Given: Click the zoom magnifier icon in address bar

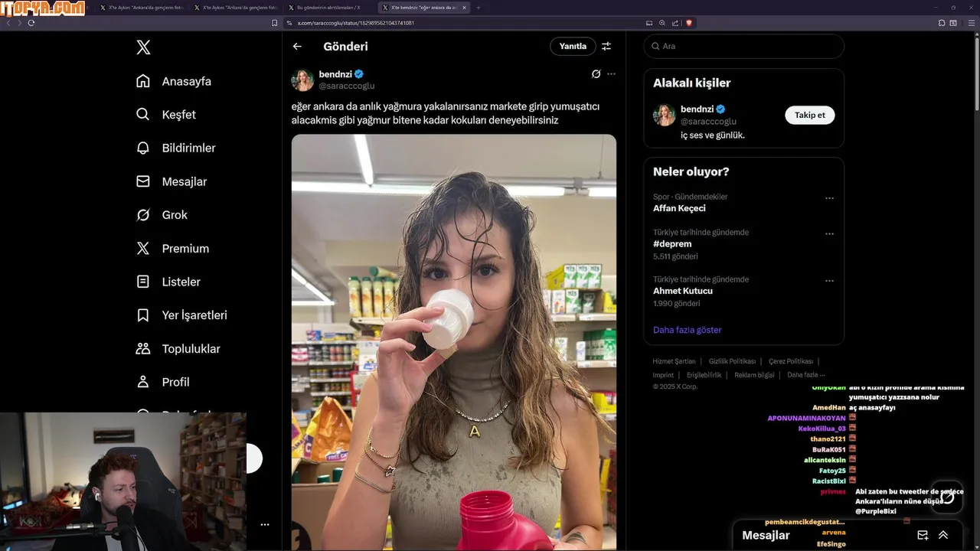Looking at the screenshot, I should coord(662,23).
